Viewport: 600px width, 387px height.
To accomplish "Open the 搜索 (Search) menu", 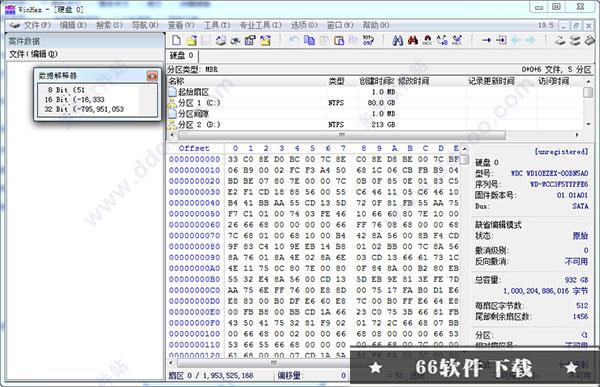I will [109, 25].
